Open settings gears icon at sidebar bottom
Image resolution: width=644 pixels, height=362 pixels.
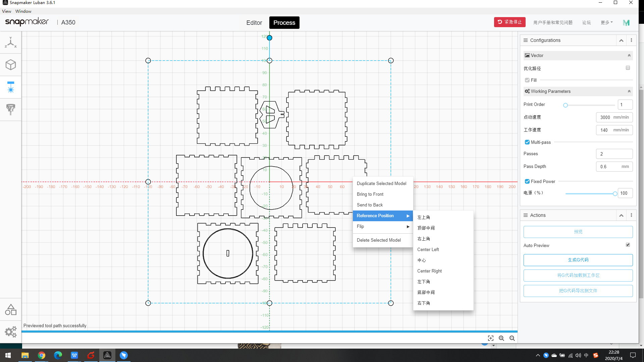(x=11, y=332)
